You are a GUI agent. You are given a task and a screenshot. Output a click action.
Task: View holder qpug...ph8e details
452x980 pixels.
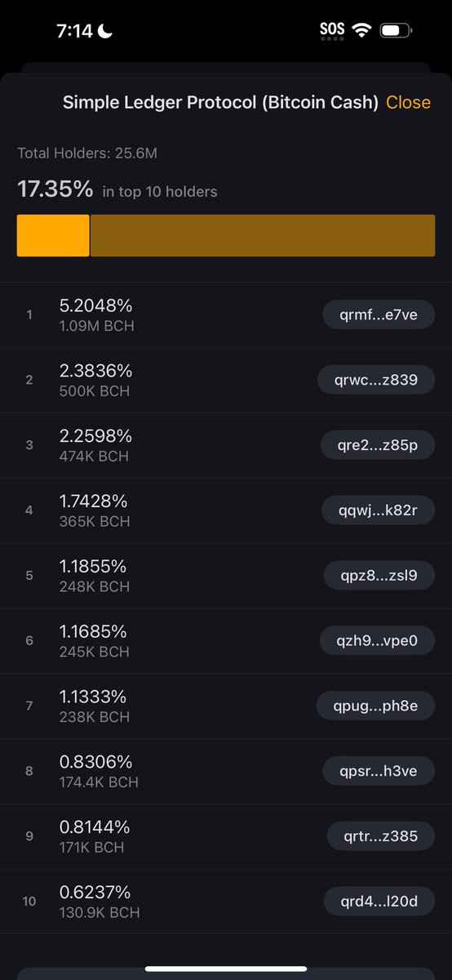pyautogui.click(x=376, y=706)
